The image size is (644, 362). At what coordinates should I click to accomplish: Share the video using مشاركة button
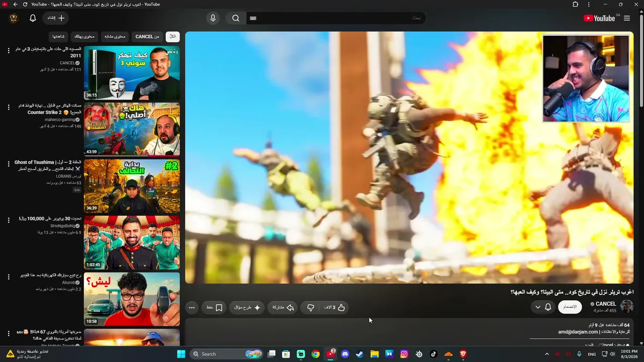click(x=283, y=308)
